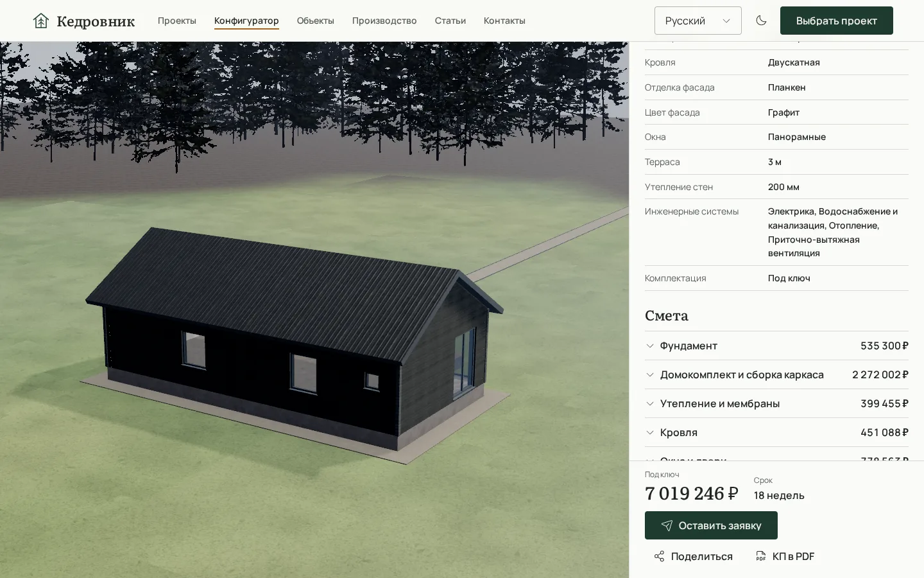924x578 pixels.
Task: Click the Выбрать проект button
Action: pos(836,21)
